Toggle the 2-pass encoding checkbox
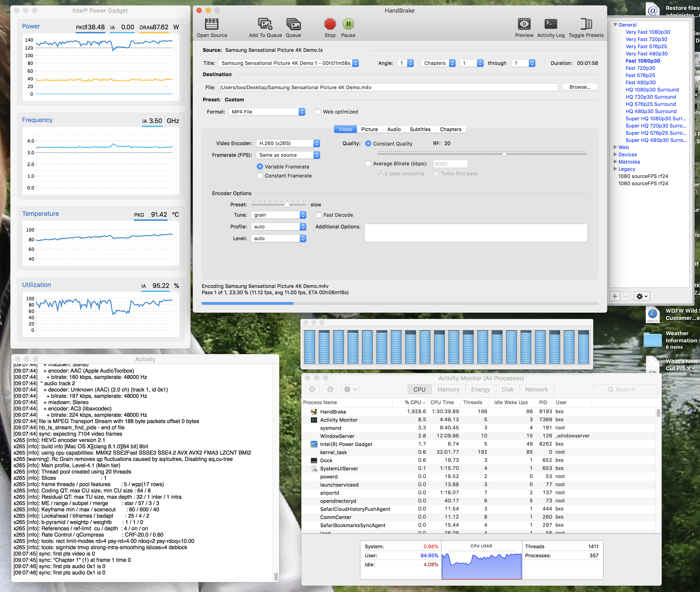 pyautogui.click(x=380, y=173)
